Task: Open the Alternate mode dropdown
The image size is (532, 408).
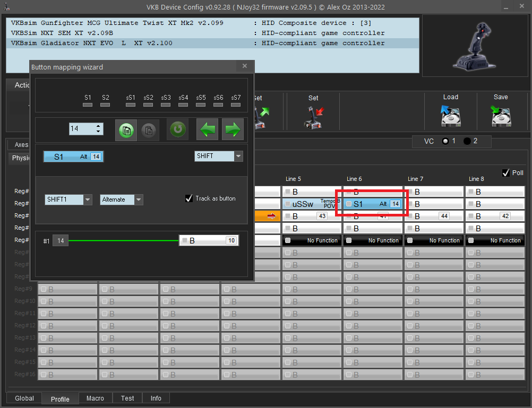Action: [x=139, y=199]
